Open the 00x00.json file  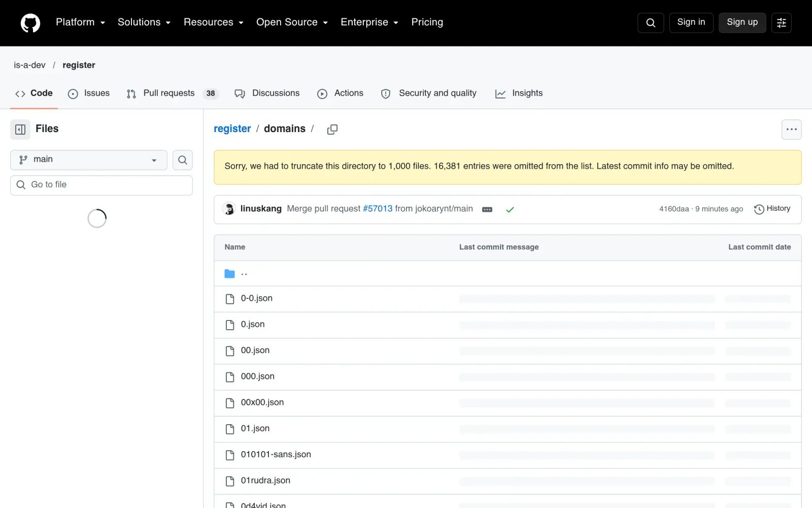click(262, 402)
